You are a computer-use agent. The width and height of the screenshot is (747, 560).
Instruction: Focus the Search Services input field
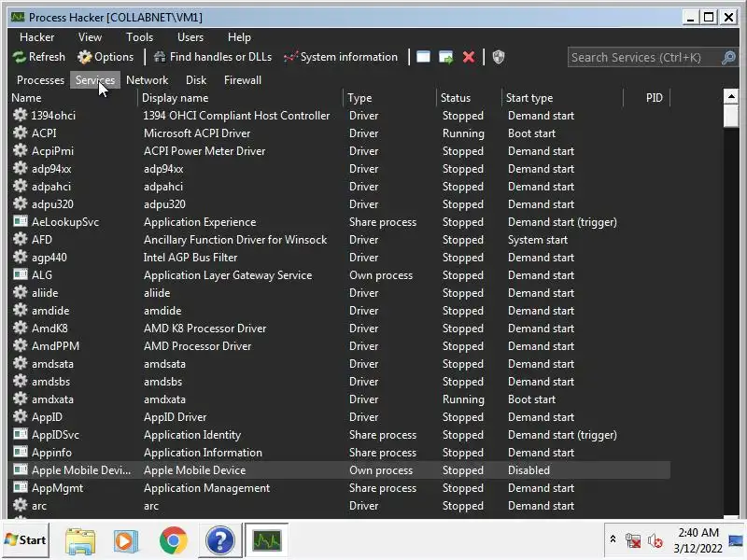click(x=644, y=58)
